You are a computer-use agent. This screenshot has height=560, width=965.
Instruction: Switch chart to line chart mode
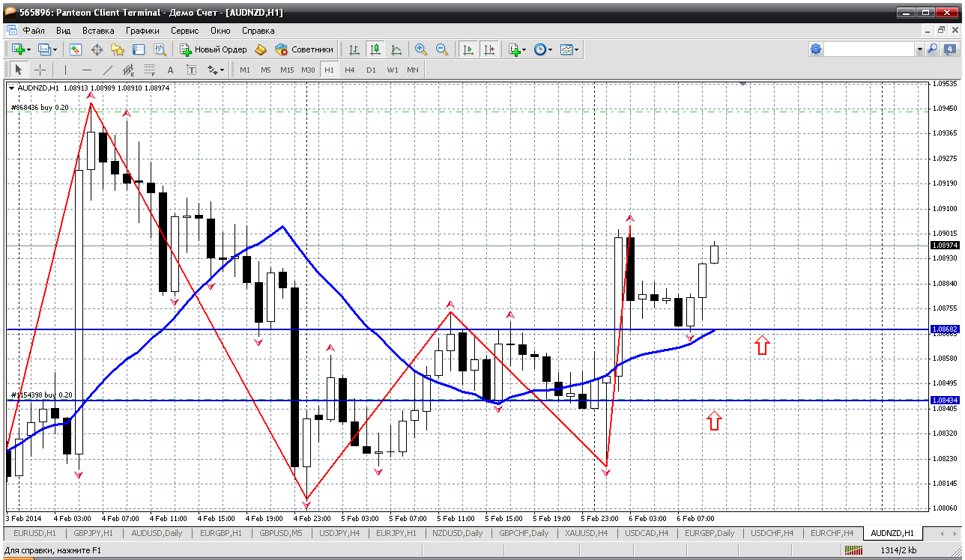(x=396, y=49)
